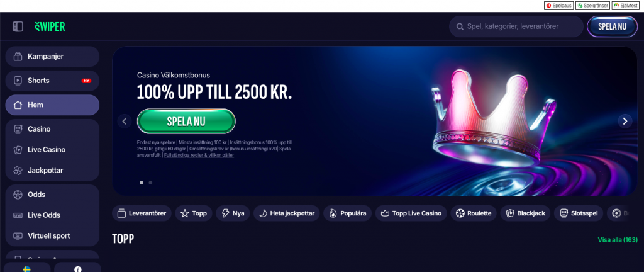Open the Spelpaus link at the top
Image resolution: width=644 pixels, height=272 pixels.
click(558, 6)
